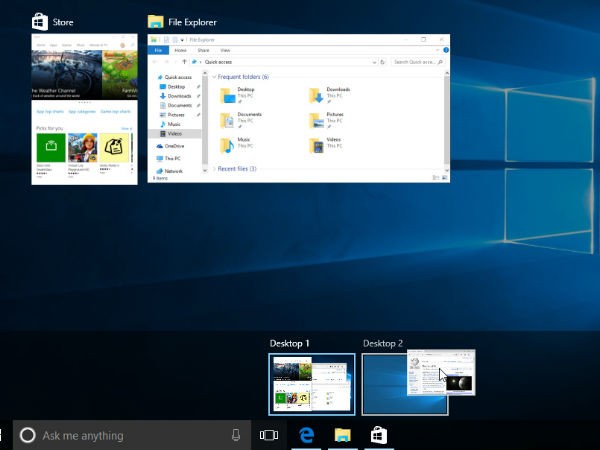
Task: Select the Share ribbon tab
Action: tap(203, 49)
